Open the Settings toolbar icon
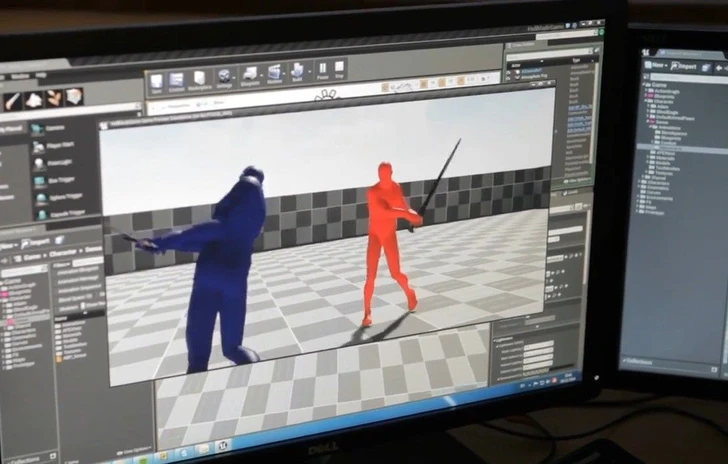This screenshot has height=464, width=728. (x=225, y=77)
